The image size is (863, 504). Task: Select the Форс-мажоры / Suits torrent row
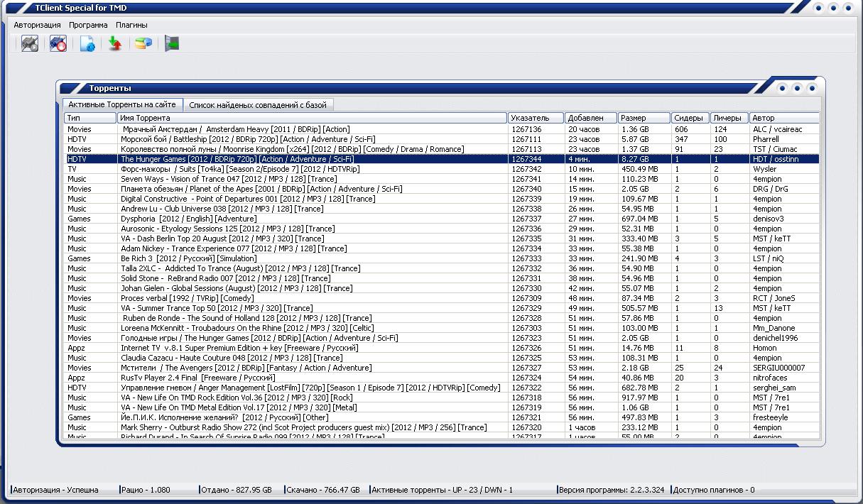point(441,169)
